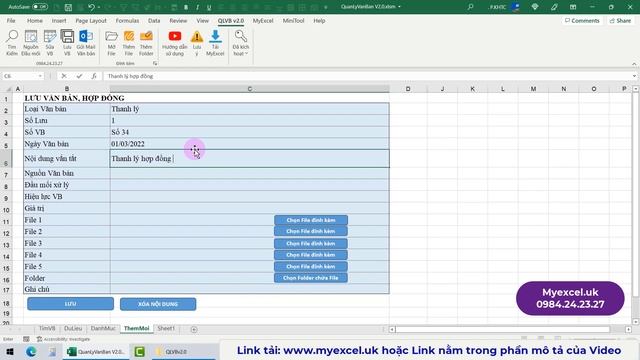Switch to the DanhMuc sheet tab

coord(103,329)
